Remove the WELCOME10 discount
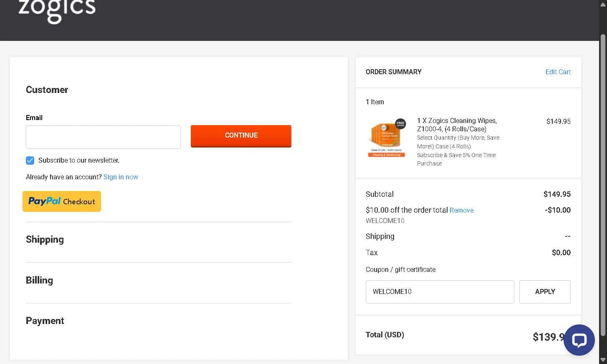The image size is (607, 364). pos(461,211)
